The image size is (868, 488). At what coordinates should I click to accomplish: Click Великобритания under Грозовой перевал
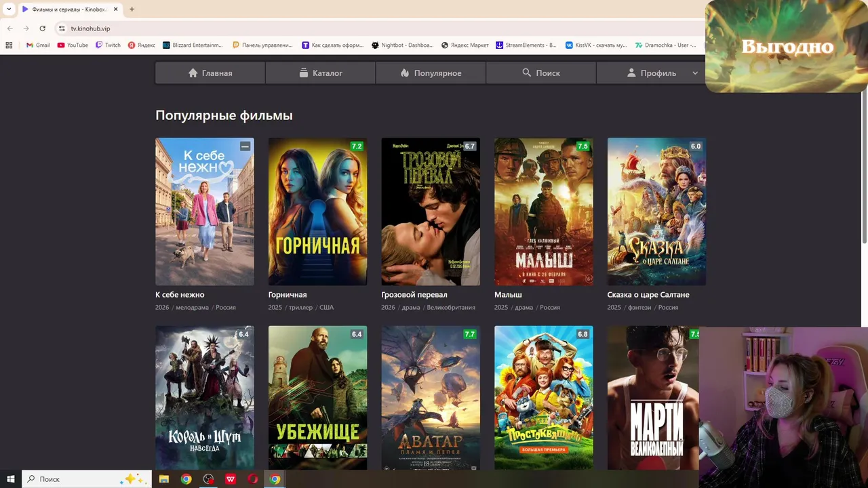451,308
